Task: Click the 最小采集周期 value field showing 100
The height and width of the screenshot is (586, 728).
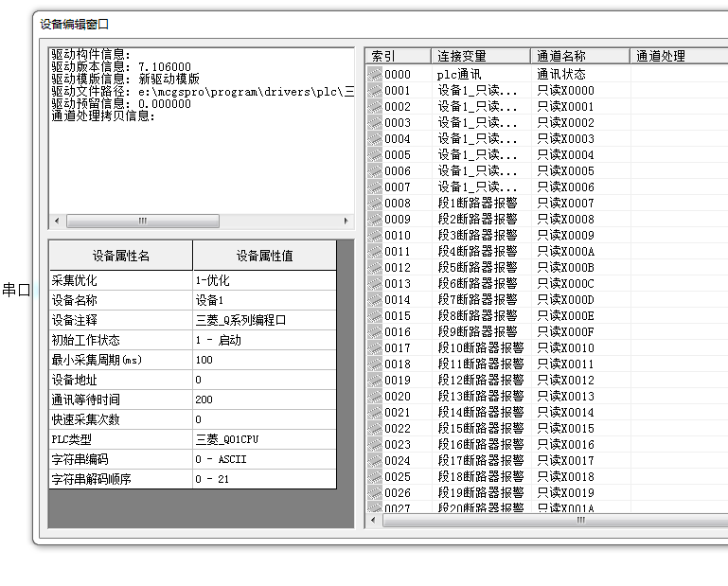Action: tap(264, 360)
